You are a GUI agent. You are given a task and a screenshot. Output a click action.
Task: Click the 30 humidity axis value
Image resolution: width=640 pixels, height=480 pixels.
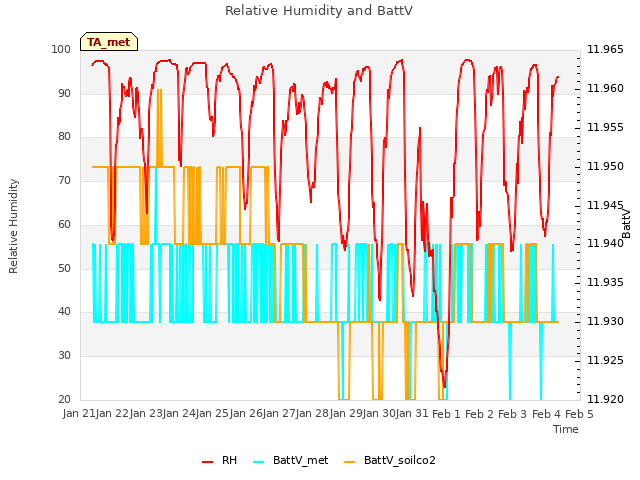click(64, 356)
